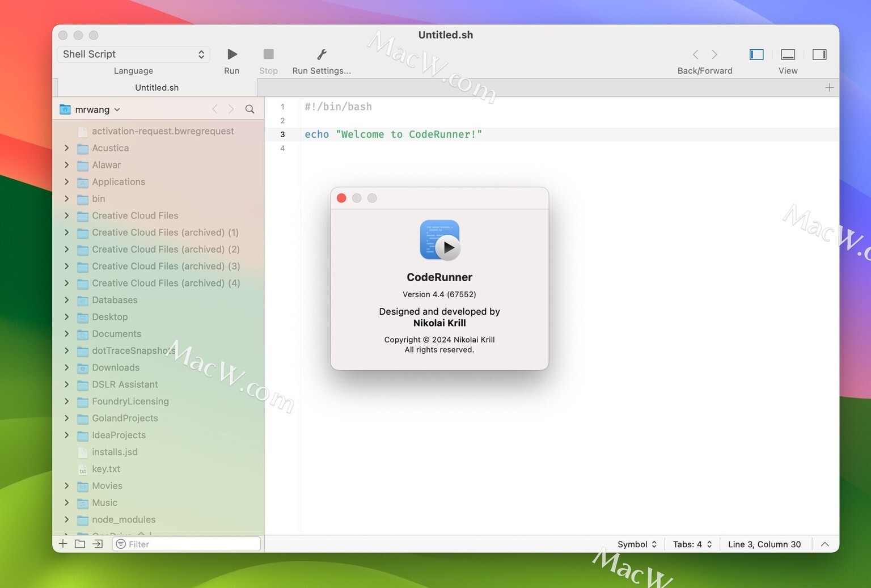Select the Documents folder icon
871x588 pixels.
click(x=83, y=334)
